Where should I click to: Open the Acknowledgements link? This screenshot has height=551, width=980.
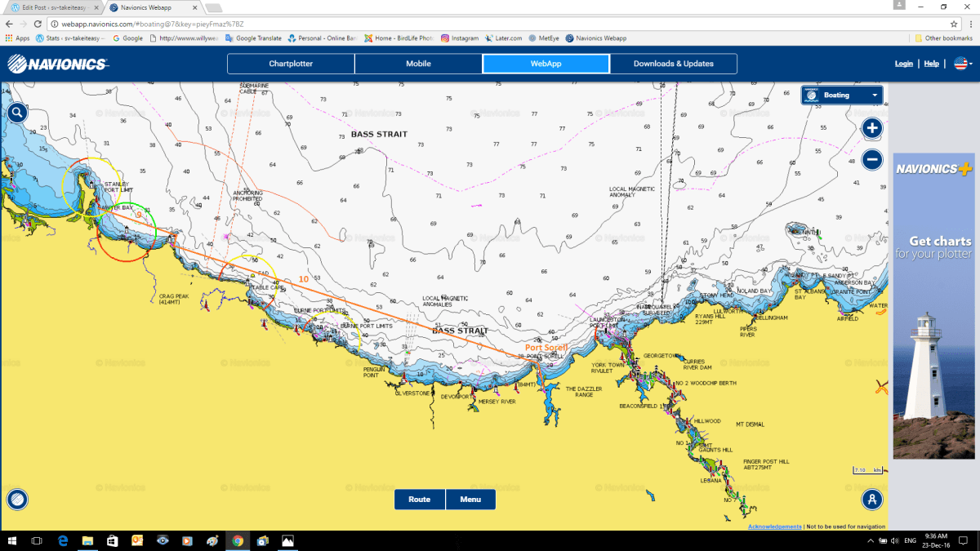point(774,527)
